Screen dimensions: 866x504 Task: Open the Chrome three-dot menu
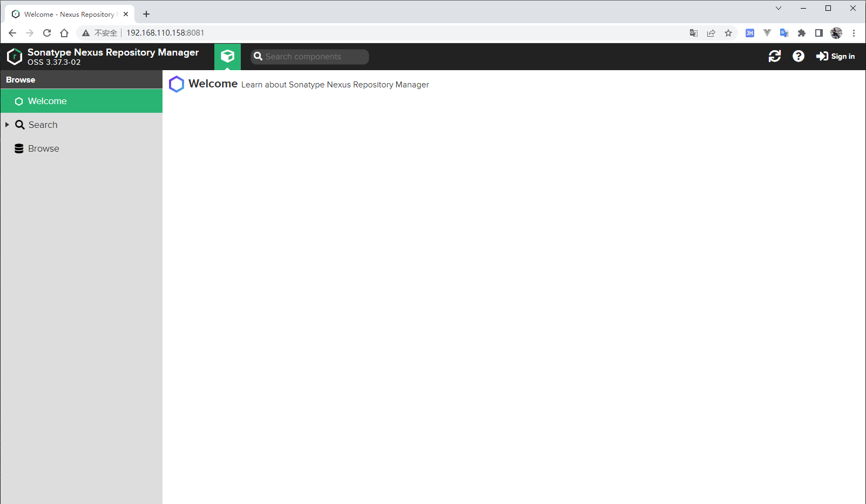pyautogui.click(x=854, y=33)
